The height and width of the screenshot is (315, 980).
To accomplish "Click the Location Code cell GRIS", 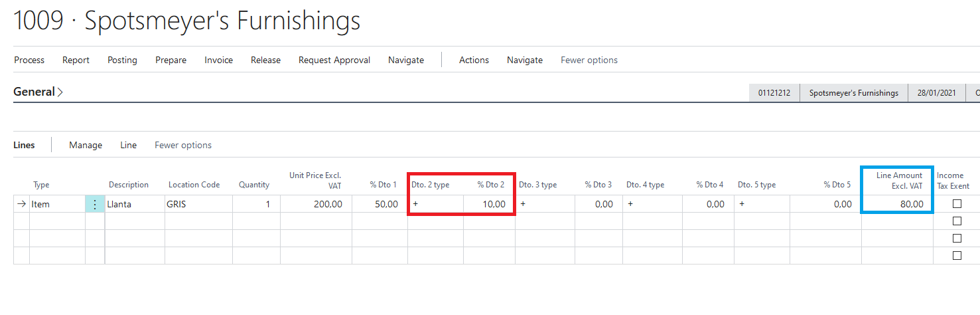I will [198, 204].
